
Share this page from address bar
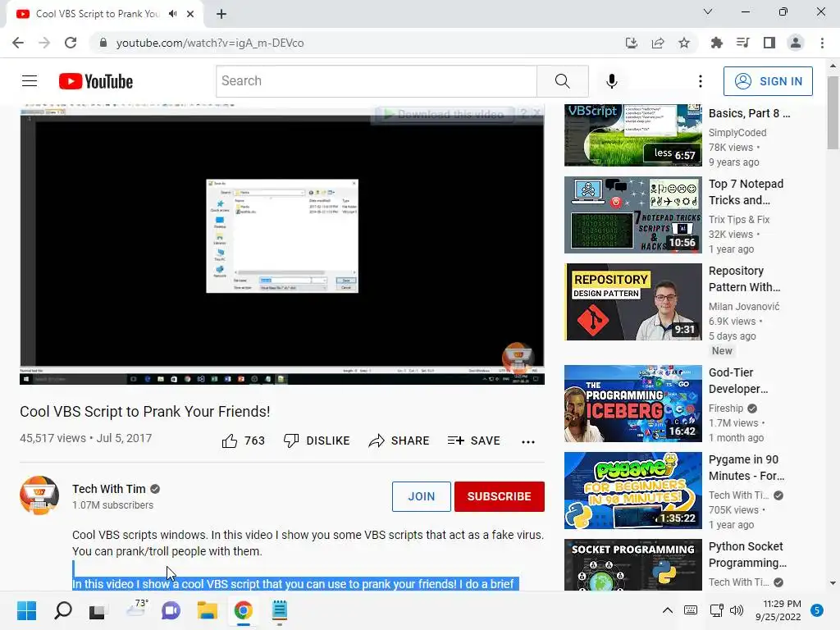(658, 43)
